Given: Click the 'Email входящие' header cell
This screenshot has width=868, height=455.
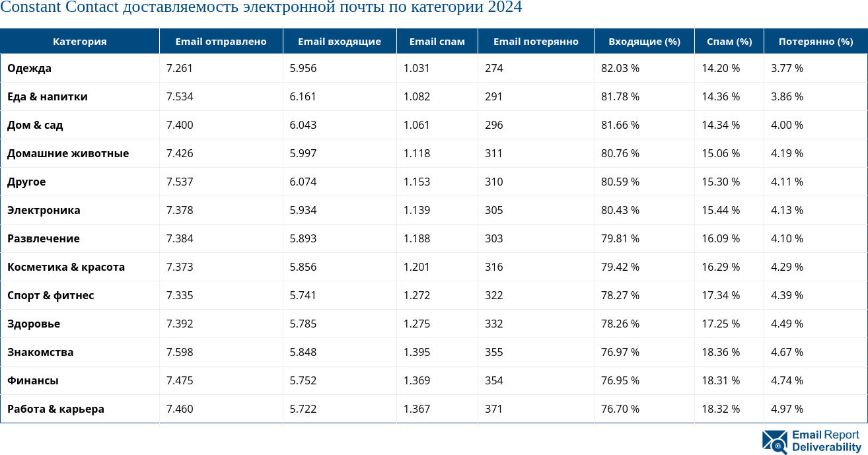Looking at the screenshot, I should pos(339,42).
